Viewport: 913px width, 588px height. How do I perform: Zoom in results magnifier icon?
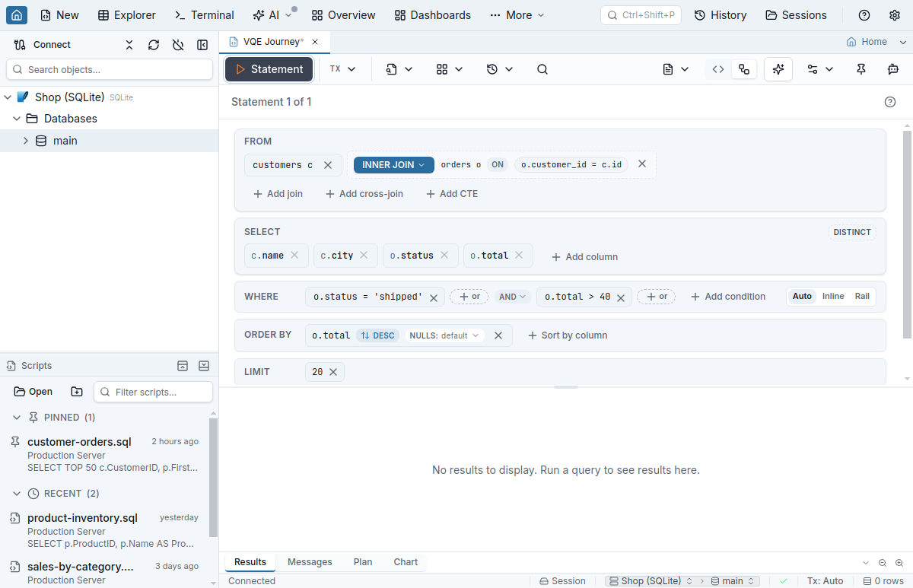click(899, 563)
